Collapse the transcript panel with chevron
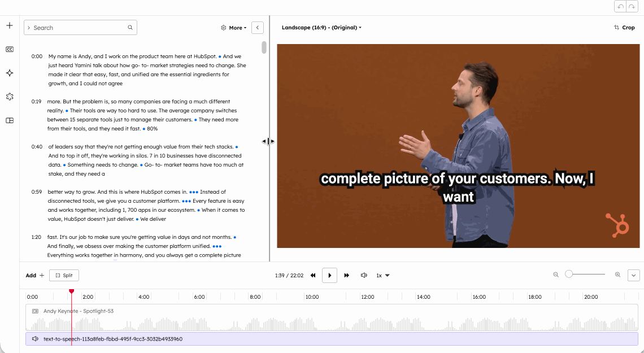Image resolution: width=644 pixels, height=353 pixels. [x=258, y=27]
